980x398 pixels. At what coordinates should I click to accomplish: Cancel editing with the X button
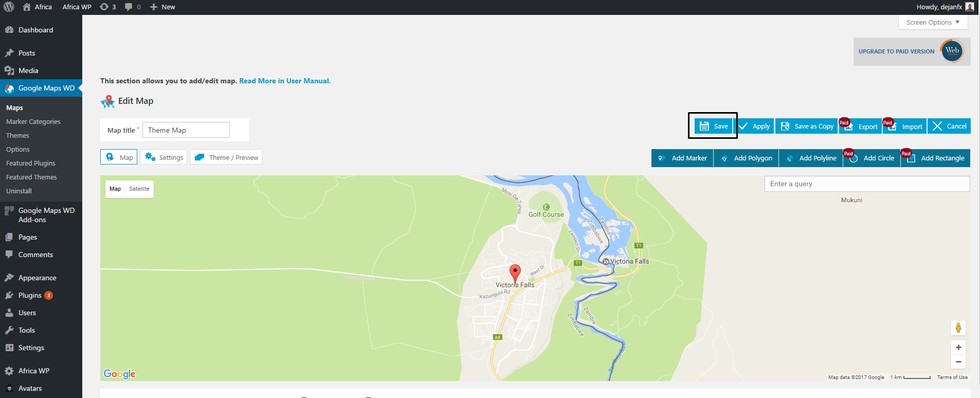pos(949,126)
